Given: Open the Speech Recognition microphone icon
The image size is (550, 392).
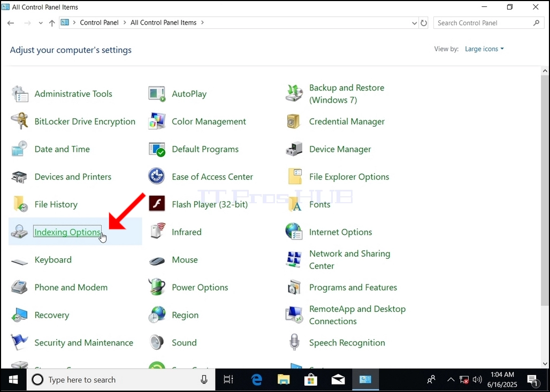Looking at the screenshot, I should 295,342.
